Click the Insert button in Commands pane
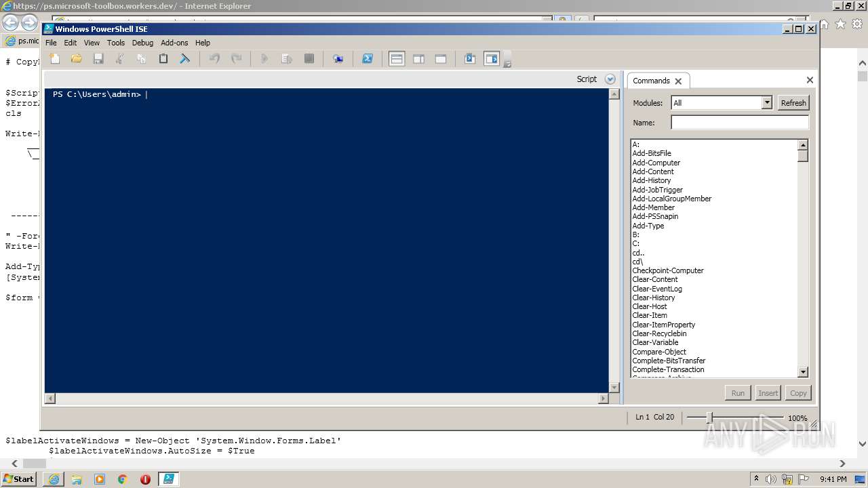868x488 pixels. (768, 393)
